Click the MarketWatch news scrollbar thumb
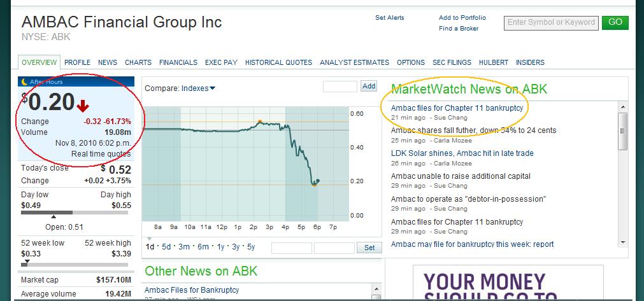The height and width of the screenshot is (301, 644). pos(622,131)
